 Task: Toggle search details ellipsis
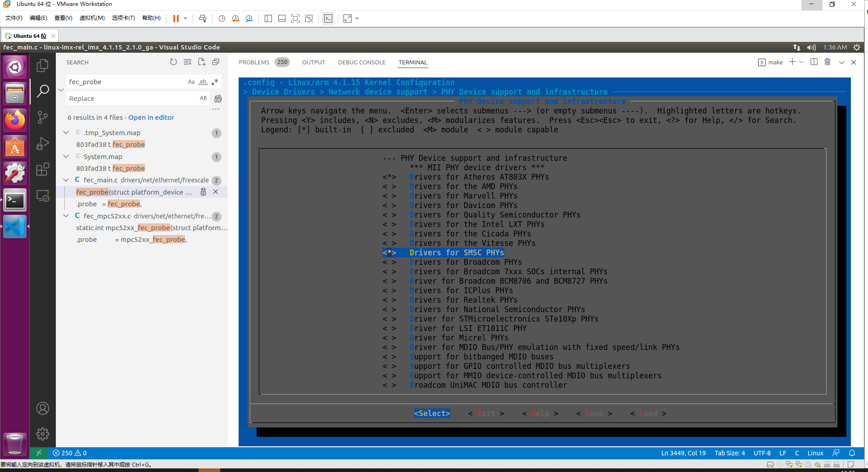click(216, 109)
